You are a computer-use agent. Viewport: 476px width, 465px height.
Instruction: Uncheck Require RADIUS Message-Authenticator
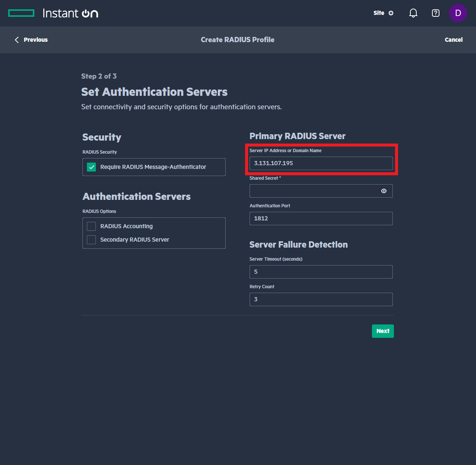[x=91, y=167]
